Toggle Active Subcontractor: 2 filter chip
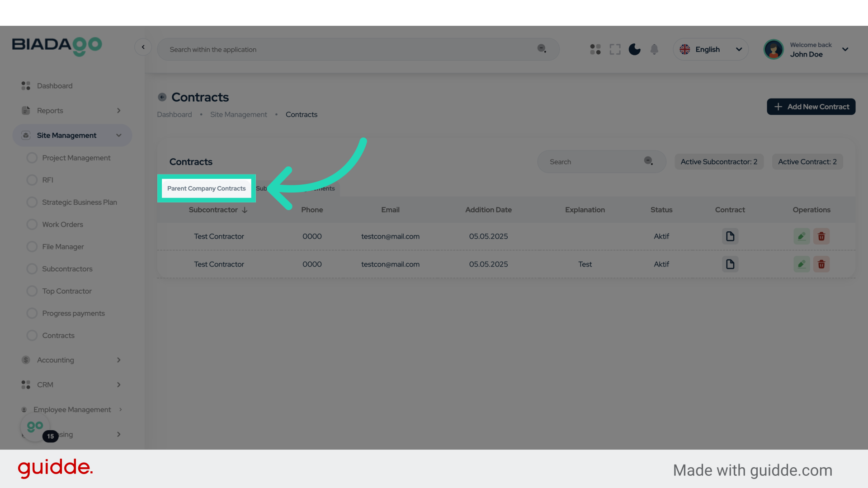The width and height of the screenshot is (868, 488). coord(719,161)
